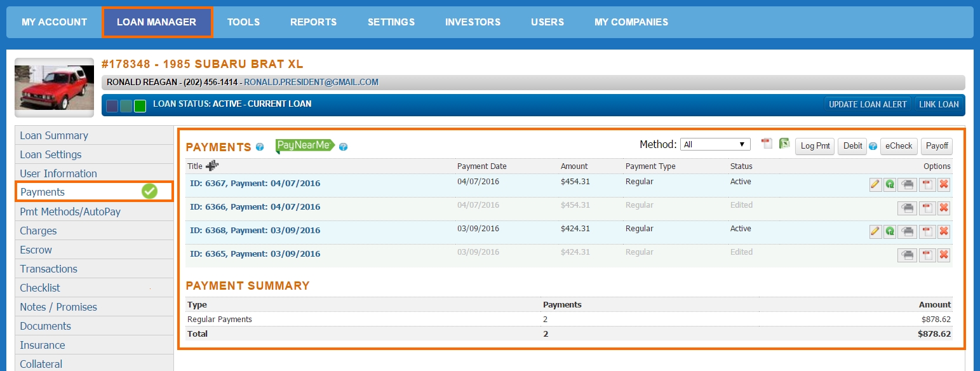Screen dimensions: 980x371
Task: View Transactions in the sidebar
Action: point(94,269)
